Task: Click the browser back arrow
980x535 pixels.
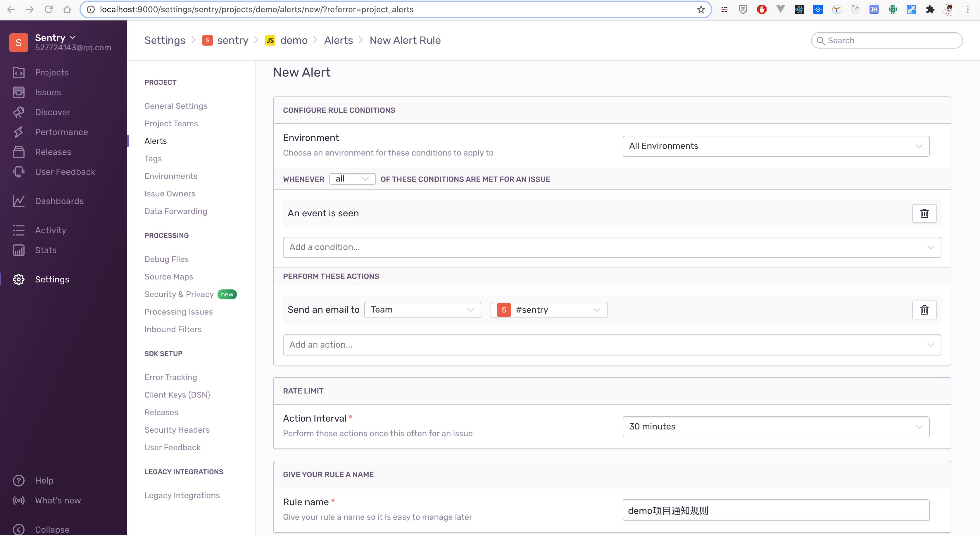Action: point(11,10)
